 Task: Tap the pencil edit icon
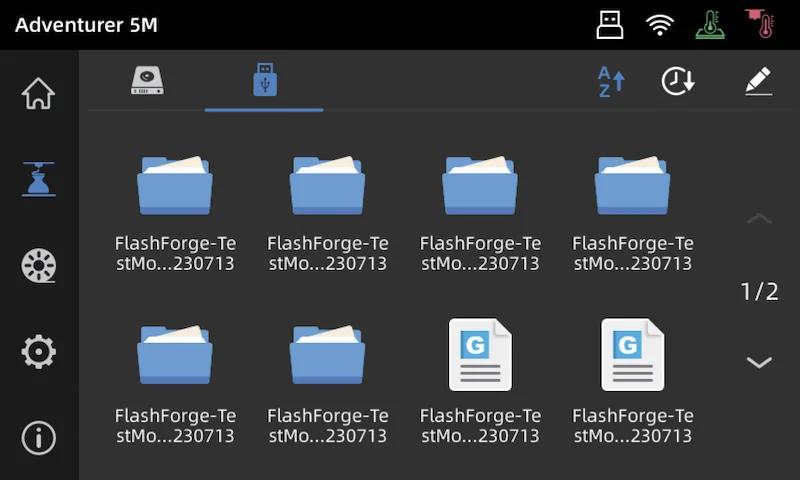758,81
